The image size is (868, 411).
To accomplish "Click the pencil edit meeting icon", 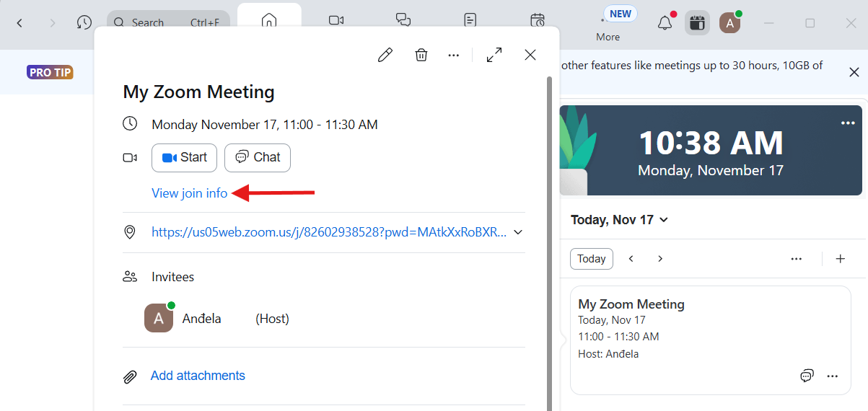I will pos(385,55).
